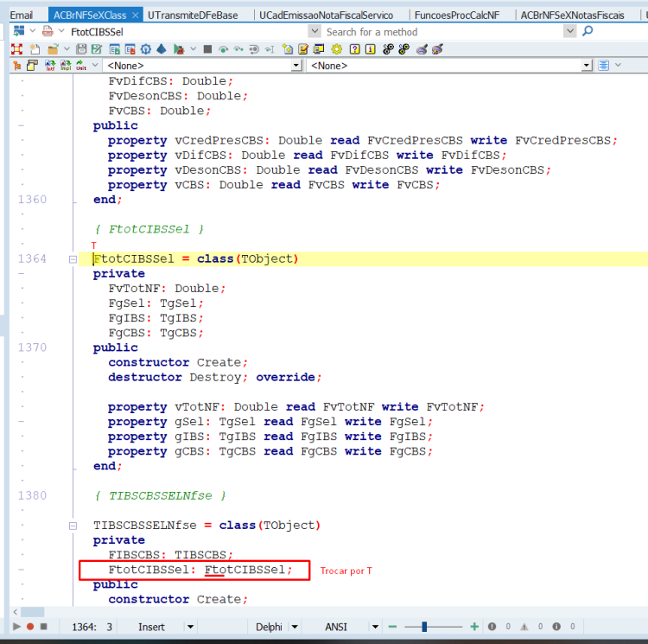Viewport: 648px width, 644px height.
Task: Click the remove file from project icon
Action: click(x=130, y=49)
